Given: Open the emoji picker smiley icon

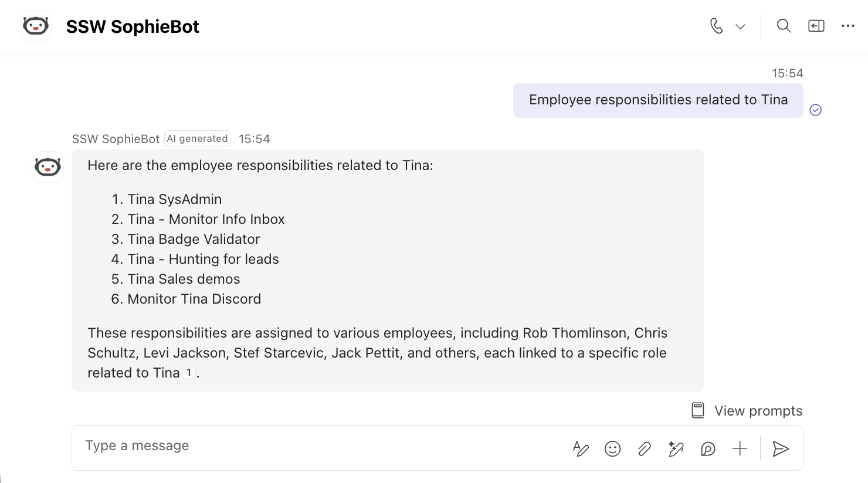Looking at the screenshot, I should (x=612, y=448).
